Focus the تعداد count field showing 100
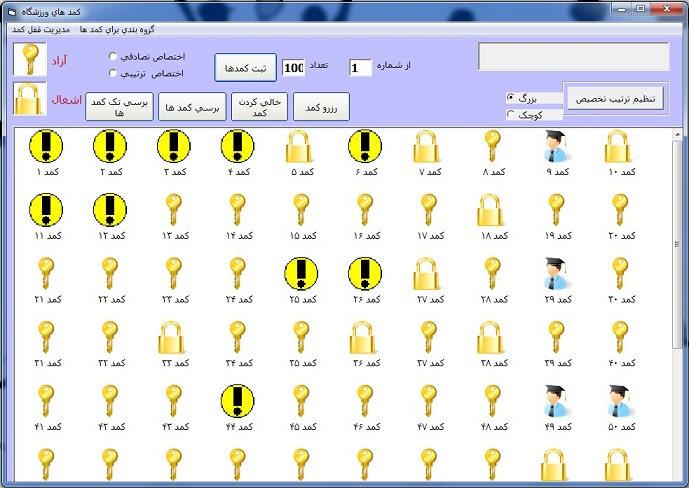689x488 pixels. click(x=293, y=67)
